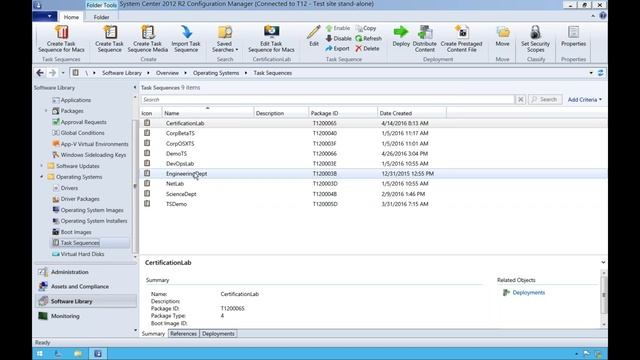The width and height of the screenshot is (640, 360).
Task: Click the Windows Start button
Action: coord(40,353)
